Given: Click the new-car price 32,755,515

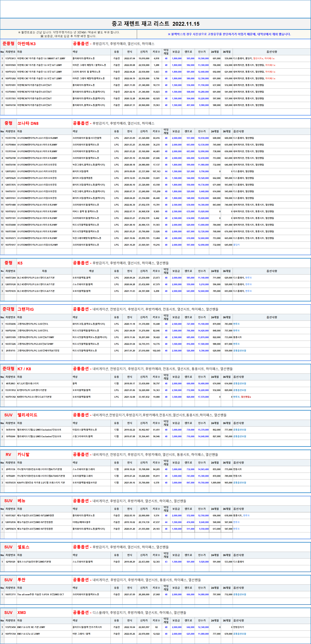Looking at the screenshot, I should [x=144, y=344].
